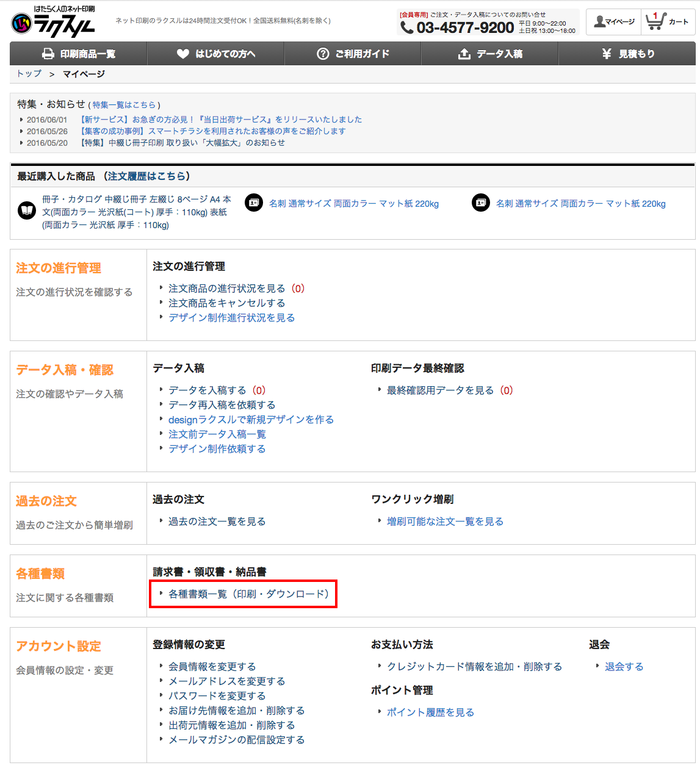Open designラクスルで新規デザインを作る link
The width and height of the screenshot is (700, 768).
click(251, 420)
